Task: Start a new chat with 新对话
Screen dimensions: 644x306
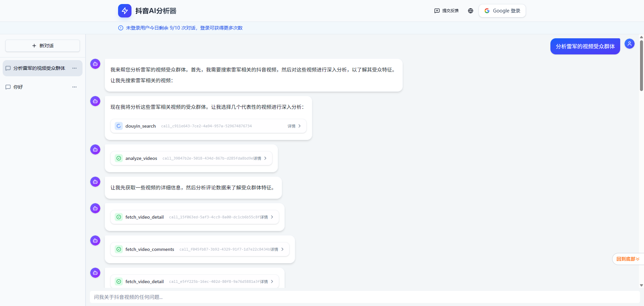Action: click(43, 46)
